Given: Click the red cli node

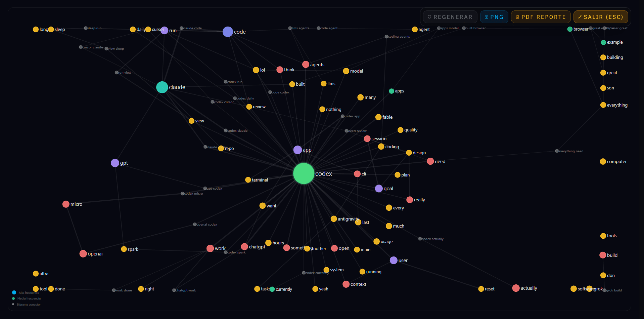Looking at the screenshot, I should pos(357,174).
